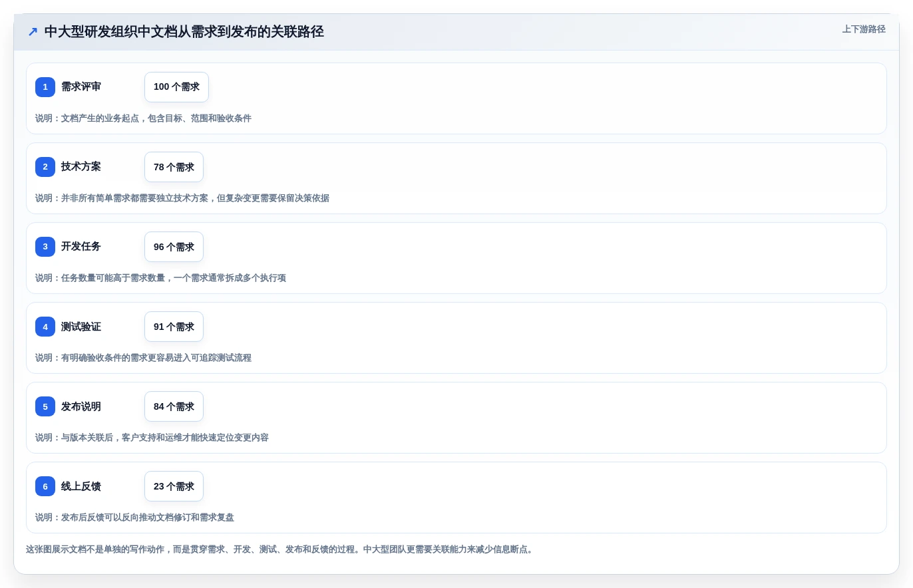
Task: Click the 96 个需求 value pill
Action: (x=174, y=247)
